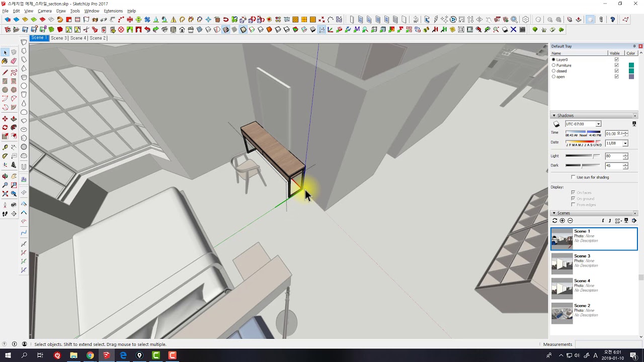Collapse the Scenes panel
The image size is (644, 362).
[554, 213]
